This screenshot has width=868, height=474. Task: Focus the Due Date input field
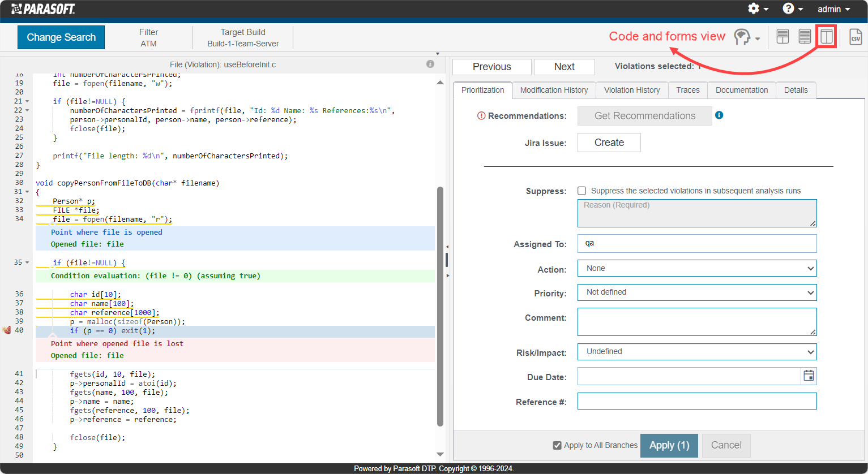[x=689, y=376]
